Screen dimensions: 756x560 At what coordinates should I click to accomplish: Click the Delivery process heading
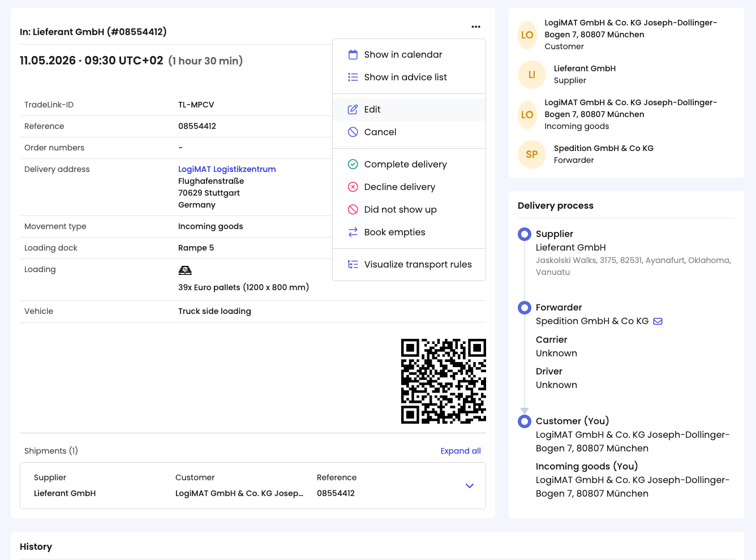pyautogui.click(x=556, y=206)
